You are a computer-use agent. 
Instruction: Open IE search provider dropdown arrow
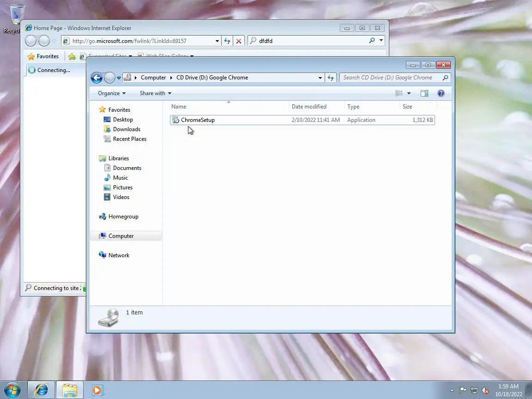[x=381, y=41]
